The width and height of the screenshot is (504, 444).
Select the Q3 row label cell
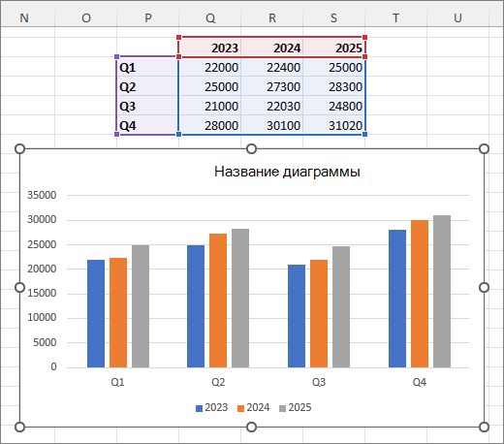click(147, 106)
